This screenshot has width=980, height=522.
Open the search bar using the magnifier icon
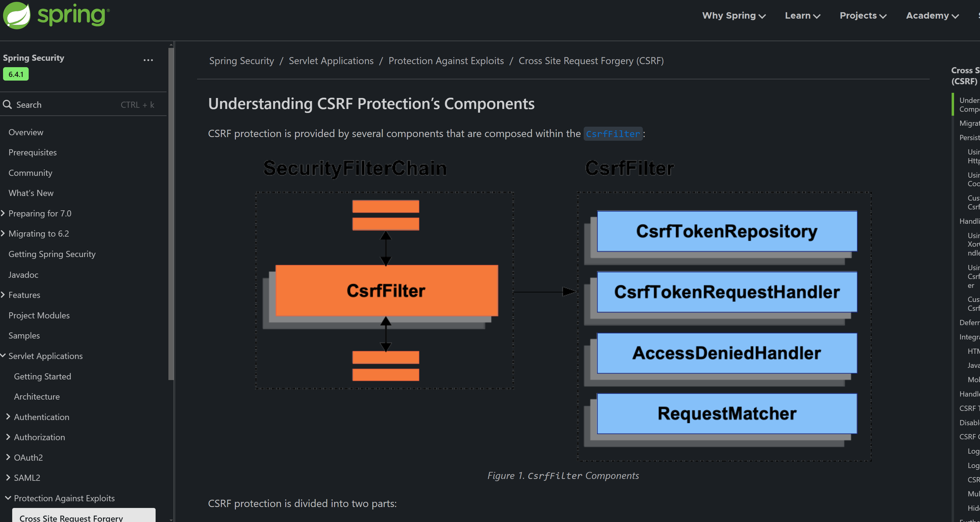click(8, 104)
